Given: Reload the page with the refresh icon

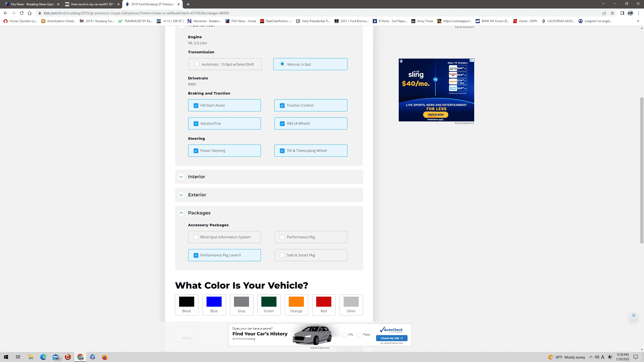Looking at the screenshot, I should point(22,13).
